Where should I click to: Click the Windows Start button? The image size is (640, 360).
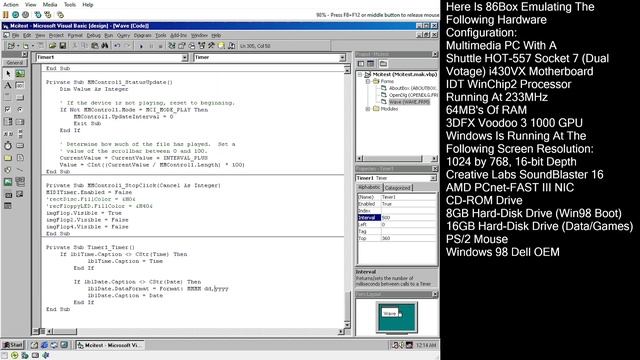coord(13,345)
